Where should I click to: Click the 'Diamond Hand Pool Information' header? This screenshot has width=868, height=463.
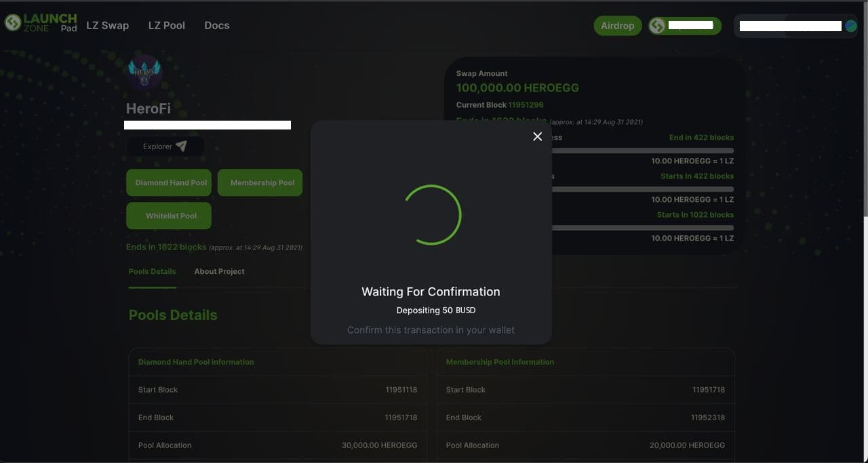196,362
